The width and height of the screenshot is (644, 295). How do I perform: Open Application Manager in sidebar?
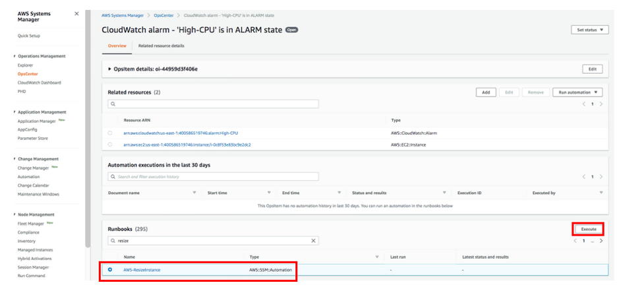tap(36, 121)
